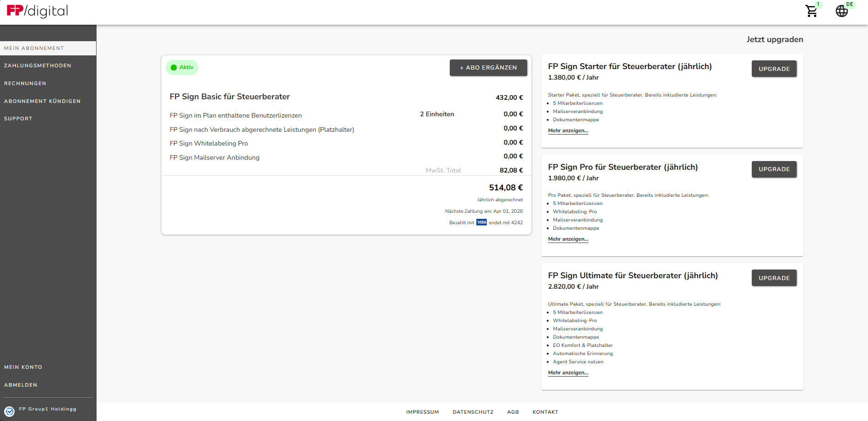Click the FP Sign Ultimate für Steuerberater title
Viewport: 868px width, 421px height.
tap(633, 275)
